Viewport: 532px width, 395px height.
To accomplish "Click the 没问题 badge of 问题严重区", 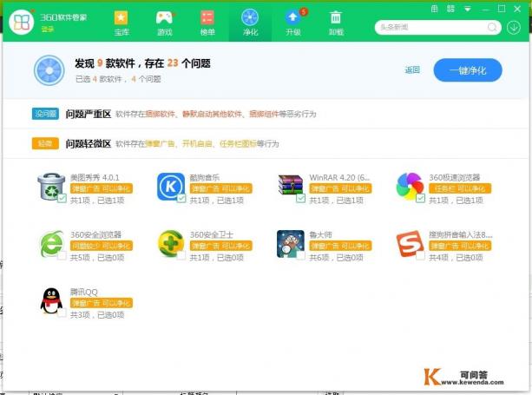I will click(x=45, y=114).
